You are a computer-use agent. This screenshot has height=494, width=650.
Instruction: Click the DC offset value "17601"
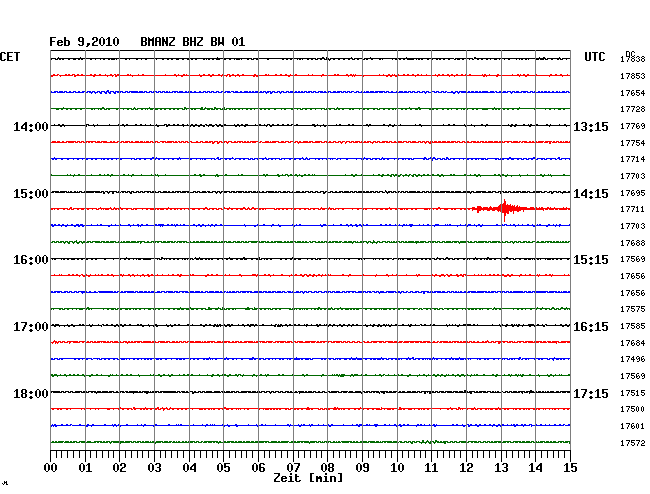pyautogui.click(x=633, y=426)
